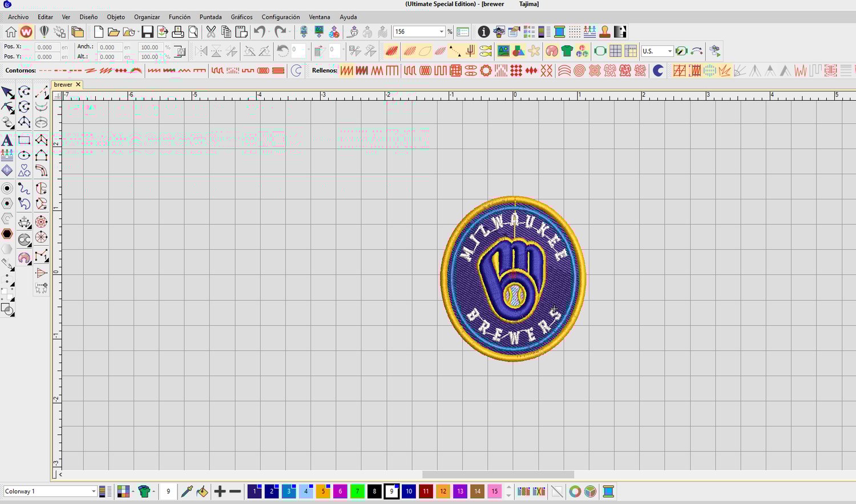The width and height of the screenshot is (856, 504).
Task: Select green color swatch 7
Action: 357,491
